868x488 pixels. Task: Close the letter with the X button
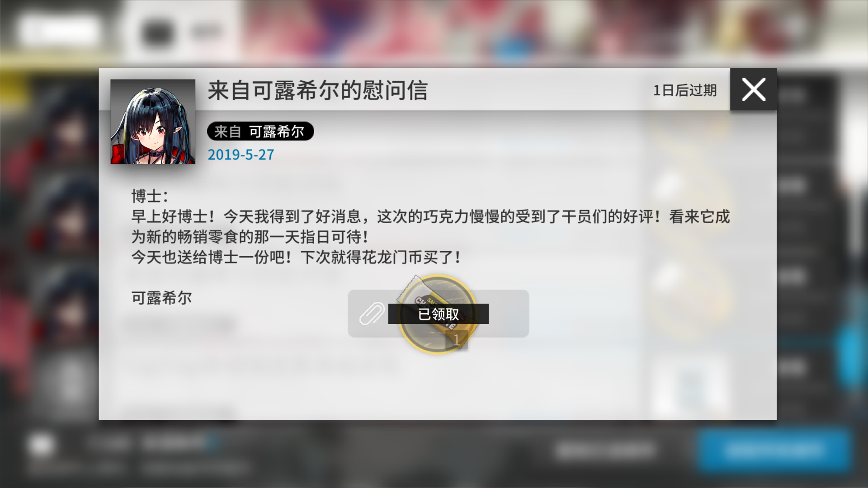tap(753, 89)
